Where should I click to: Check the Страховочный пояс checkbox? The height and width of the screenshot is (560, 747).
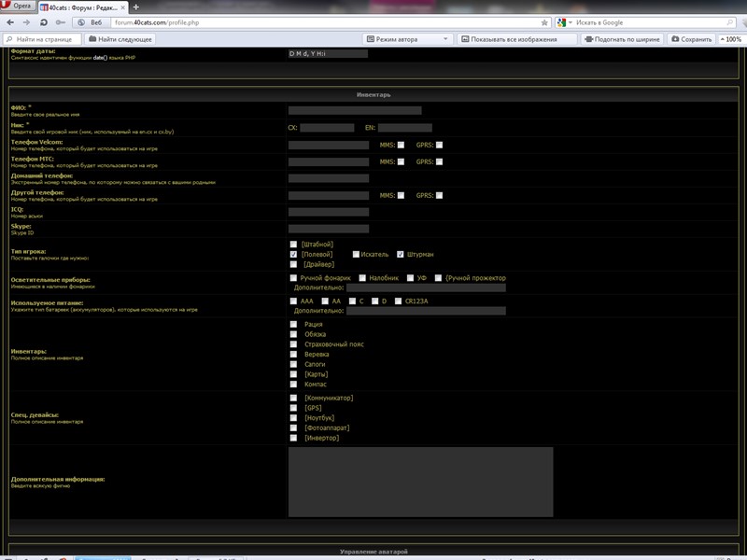coord(293,344)
